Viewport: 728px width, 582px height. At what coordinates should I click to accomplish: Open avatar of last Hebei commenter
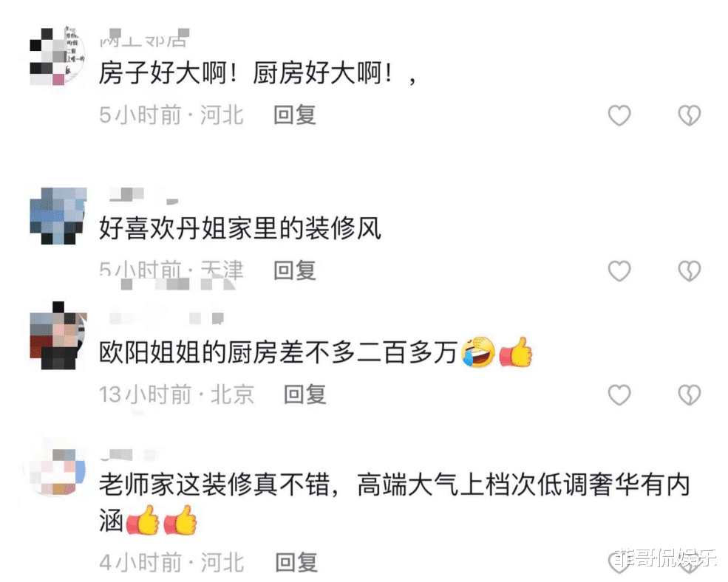click(58, 471)
